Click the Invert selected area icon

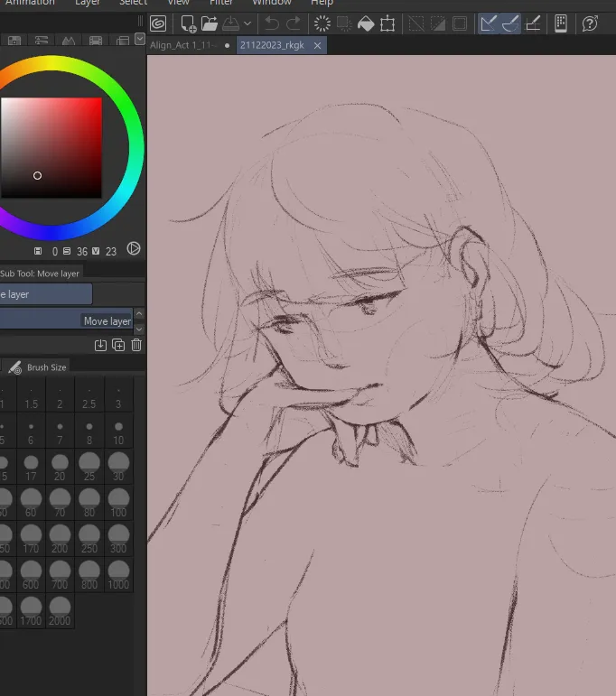pyautogui.click(x=438, y=23)
